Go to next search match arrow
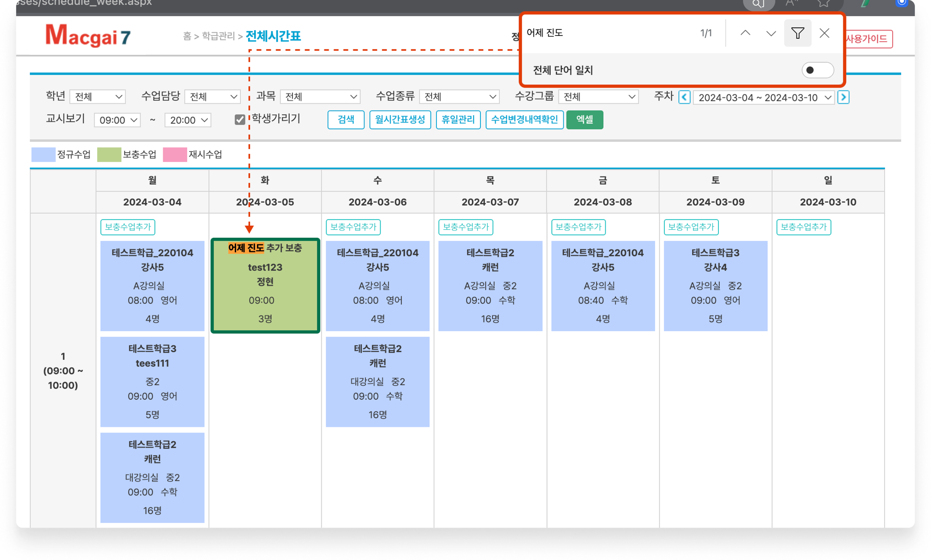Image resolution: width=931 pixels, height=560 pixels. 771,33
